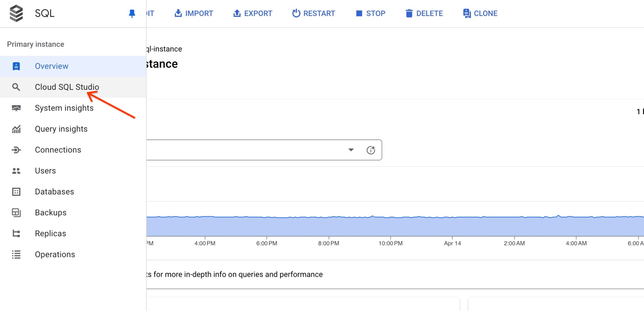Click the Query insights chart icon
The height and width of the screenshot is (311, 644).
pyautogui.click(x=16, y=129)
